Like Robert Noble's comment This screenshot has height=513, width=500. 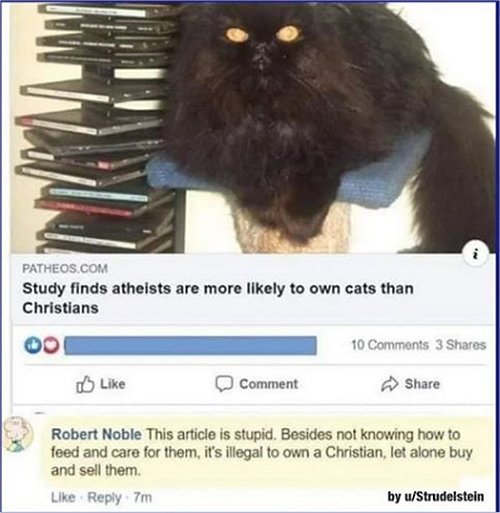63,497
